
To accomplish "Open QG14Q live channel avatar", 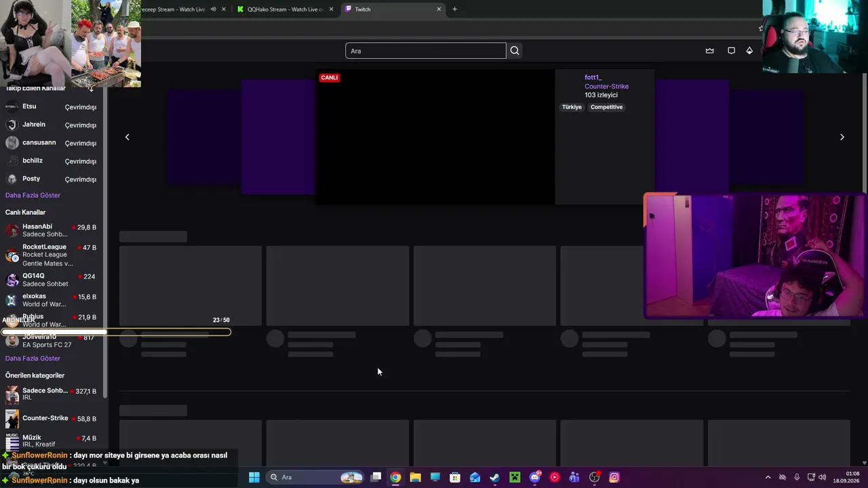I will tap(12, 280).
